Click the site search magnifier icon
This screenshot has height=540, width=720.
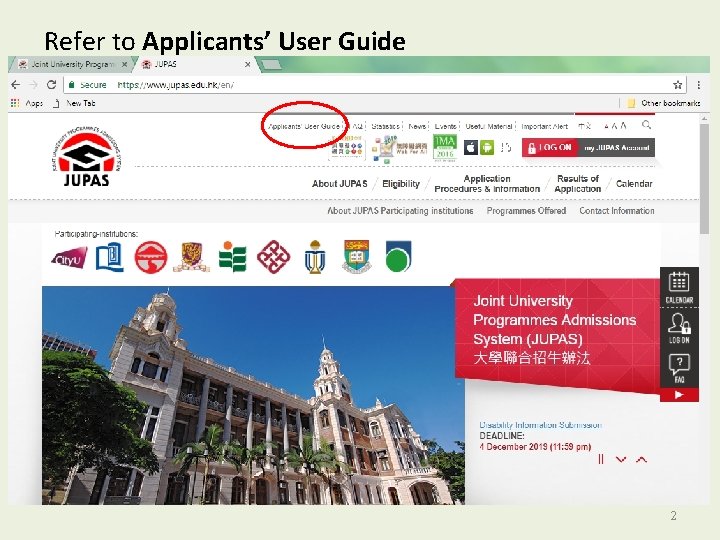(x=647, y=124)
